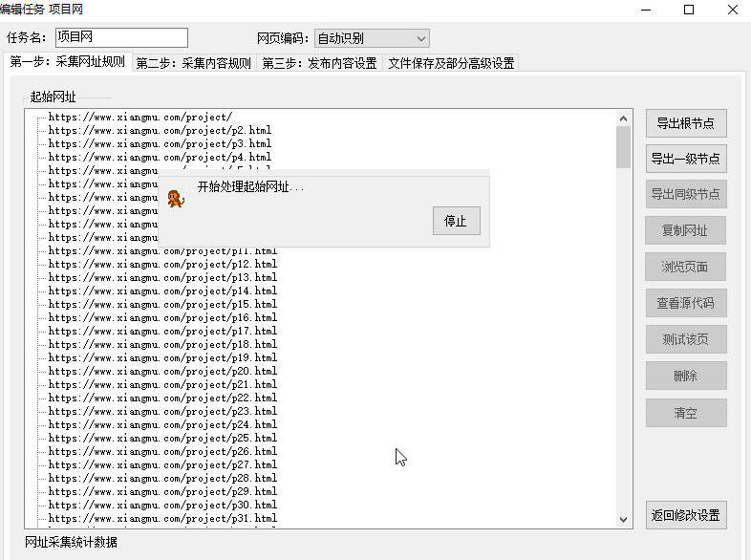Select the p2.html URL entry

(160, 130)
